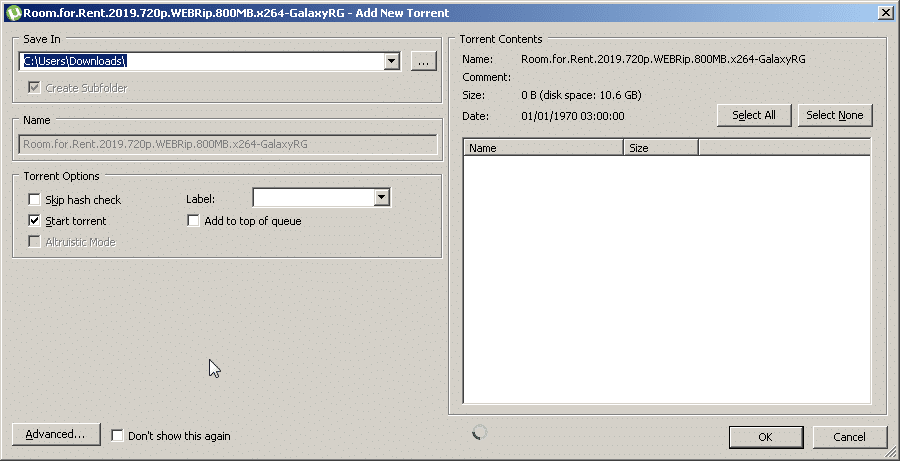Click the date value 01/01/1970 03:00:00
The width and height of the screenshot is (900, 461).
click(x=572, y=117)
